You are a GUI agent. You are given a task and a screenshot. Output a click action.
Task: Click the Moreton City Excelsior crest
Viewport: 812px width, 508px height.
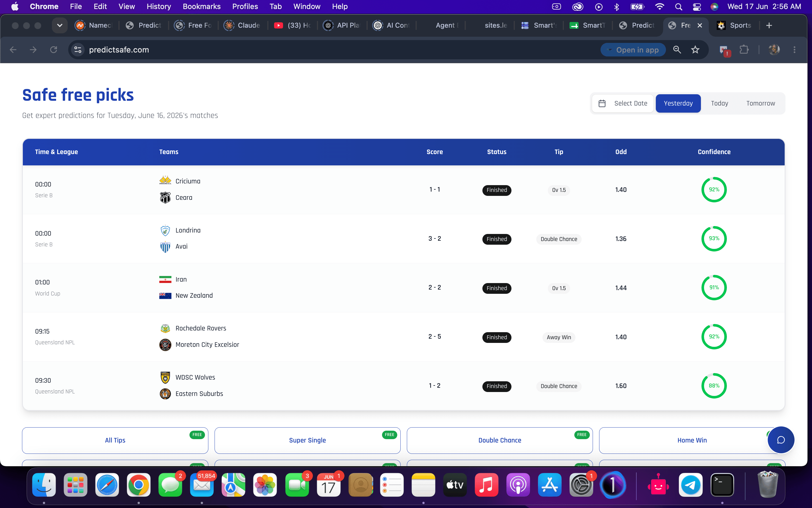tap(165, 345)
